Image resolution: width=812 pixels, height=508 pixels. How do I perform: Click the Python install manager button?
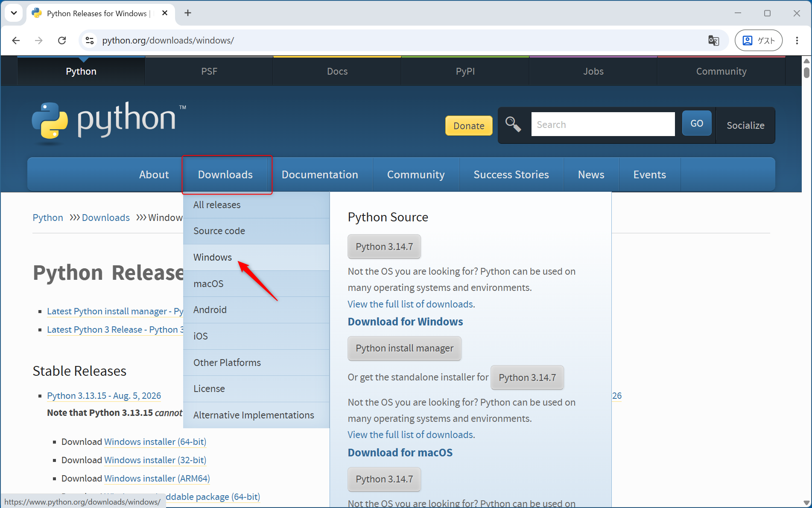pyautogui.click(x=404, y=348)
